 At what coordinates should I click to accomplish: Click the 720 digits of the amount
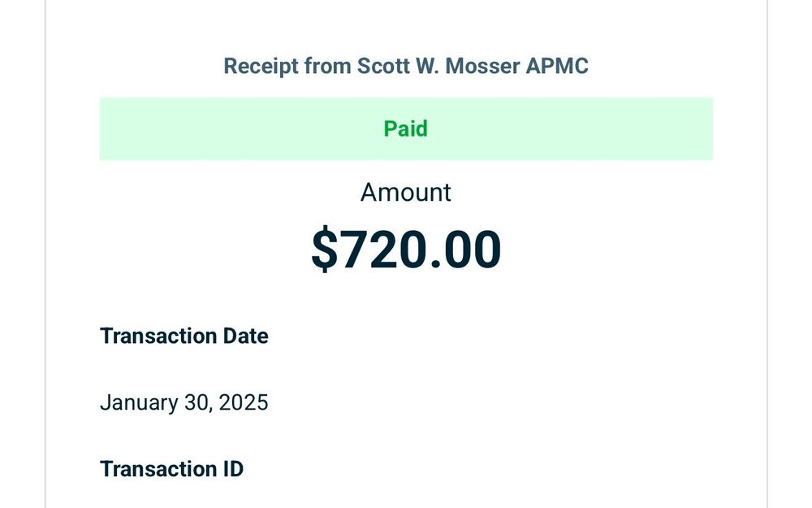382,250
